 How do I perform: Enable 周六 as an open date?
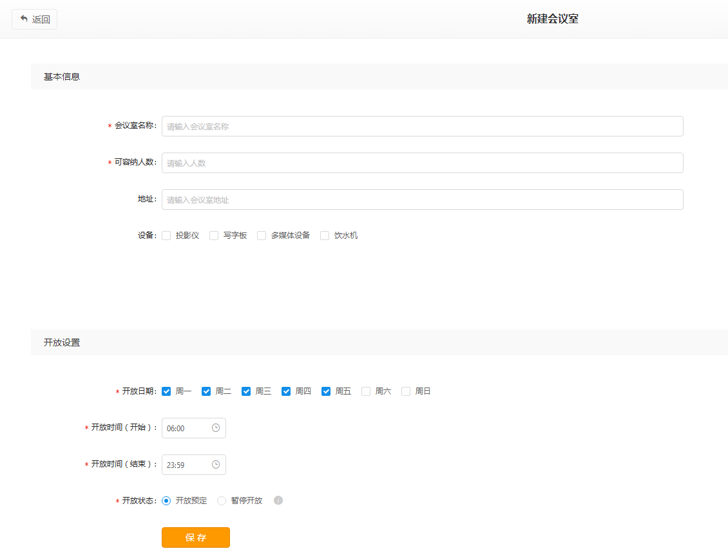pyautogui.click(x=366, y=391)
